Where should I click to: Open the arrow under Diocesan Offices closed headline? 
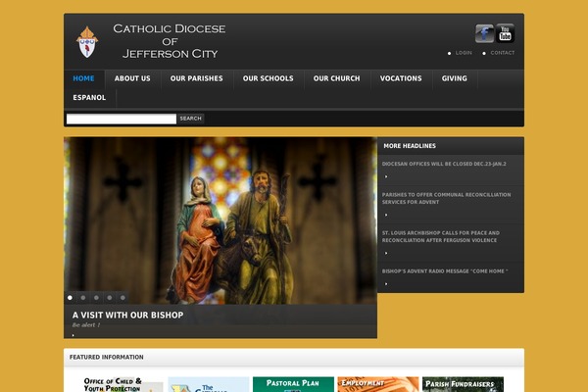[x=386, y=176]
